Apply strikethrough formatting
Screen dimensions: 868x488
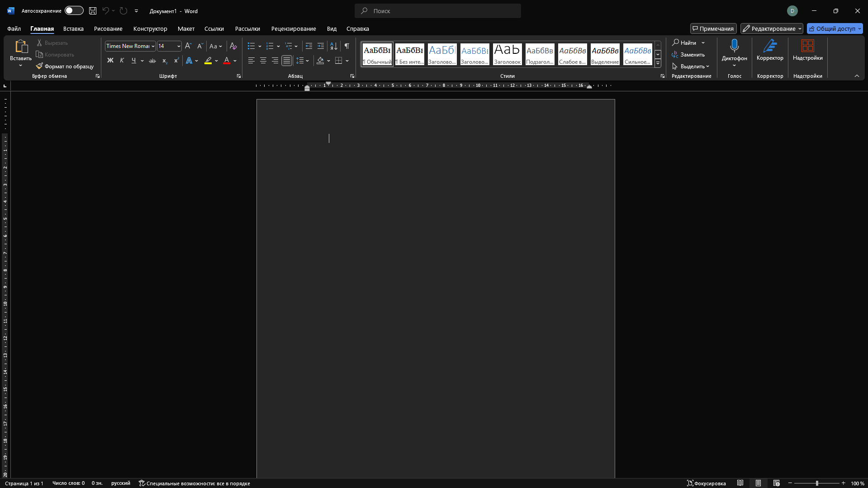pyautogui.click(x=152, y=61)
